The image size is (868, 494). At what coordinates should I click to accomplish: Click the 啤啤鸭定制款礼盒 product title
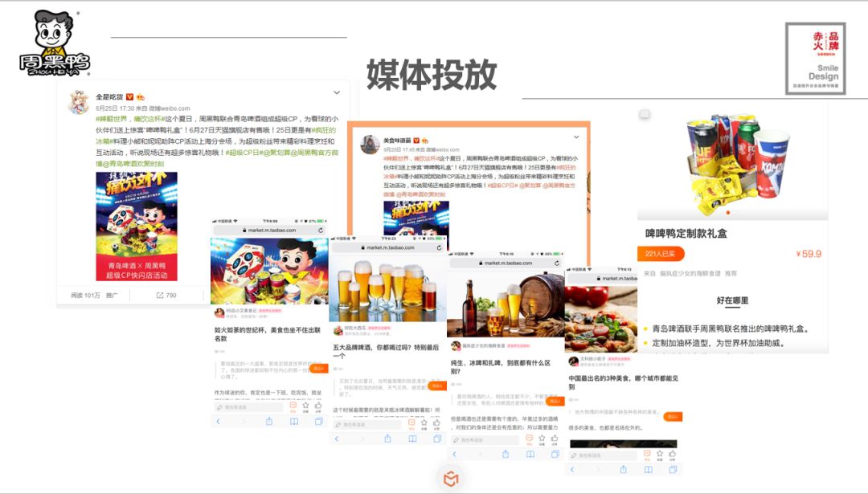(686, 234)
